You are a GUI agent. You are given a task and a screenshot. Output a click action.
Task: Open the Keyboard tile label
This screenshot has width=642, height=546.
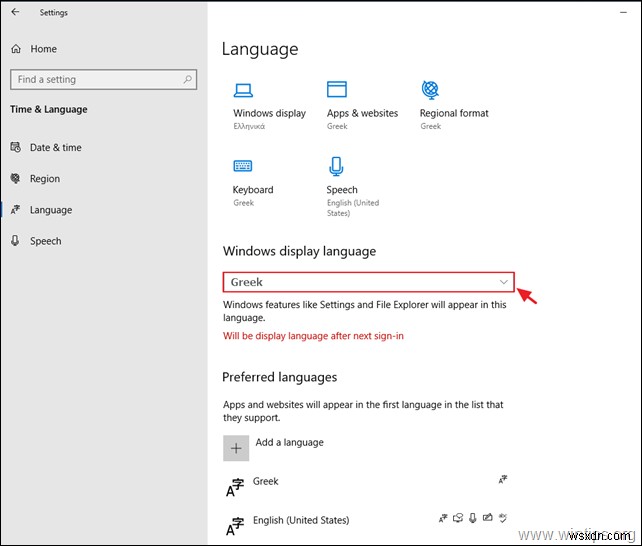(x=253, y=190)
